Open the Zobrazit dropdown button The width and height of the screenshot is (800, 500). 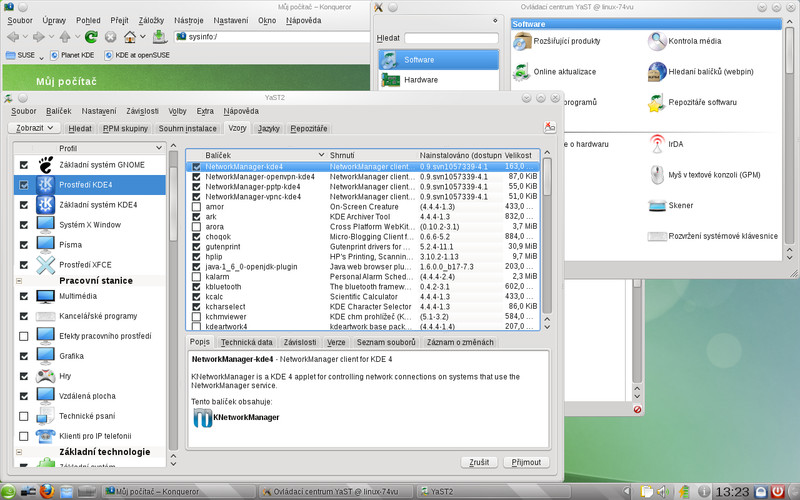[34, 128]
